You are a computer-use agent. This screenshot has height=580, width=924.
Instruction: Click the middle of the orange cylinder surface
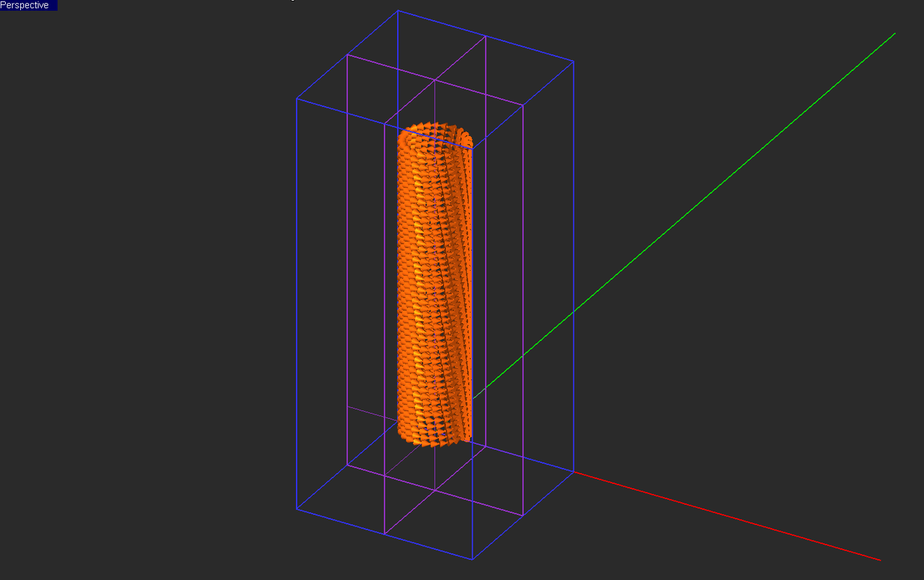433,289
